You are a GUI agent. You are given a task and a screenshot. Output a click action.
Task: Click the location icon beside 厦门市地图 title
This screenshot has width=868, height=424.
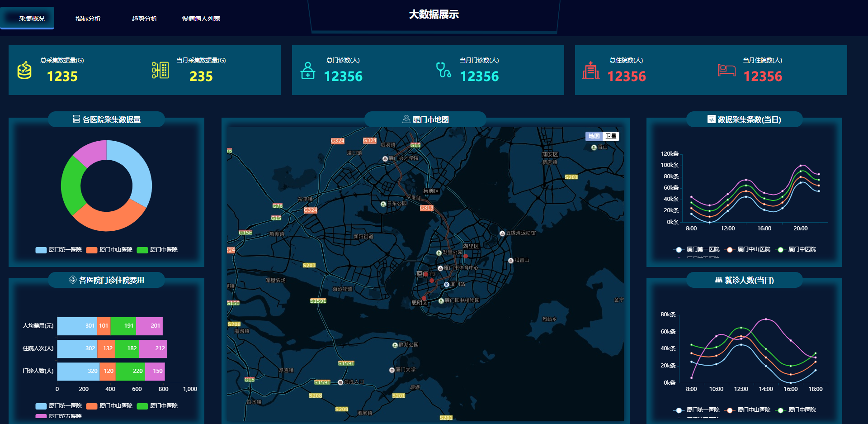pos(406,119)
